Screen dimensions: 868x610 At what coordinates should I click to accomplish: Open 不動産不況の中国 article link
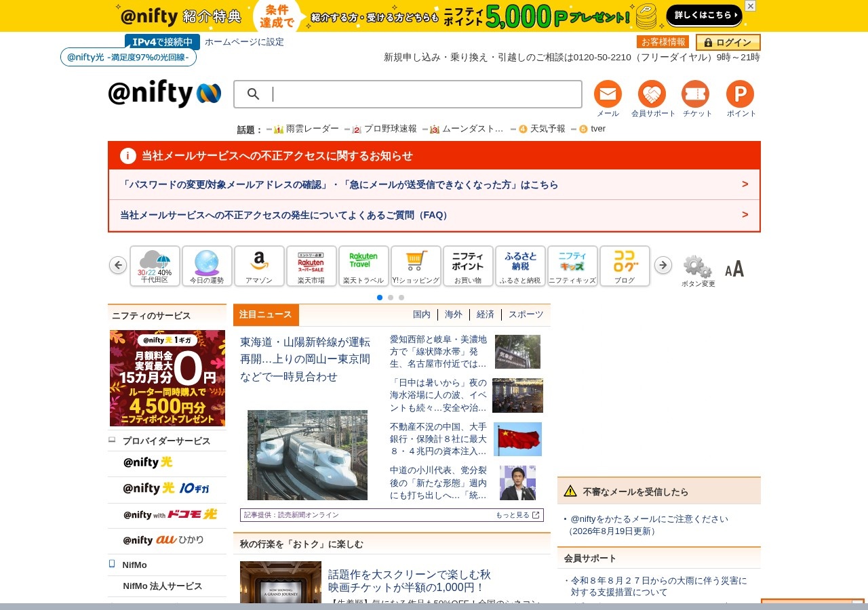click(438, 439)
